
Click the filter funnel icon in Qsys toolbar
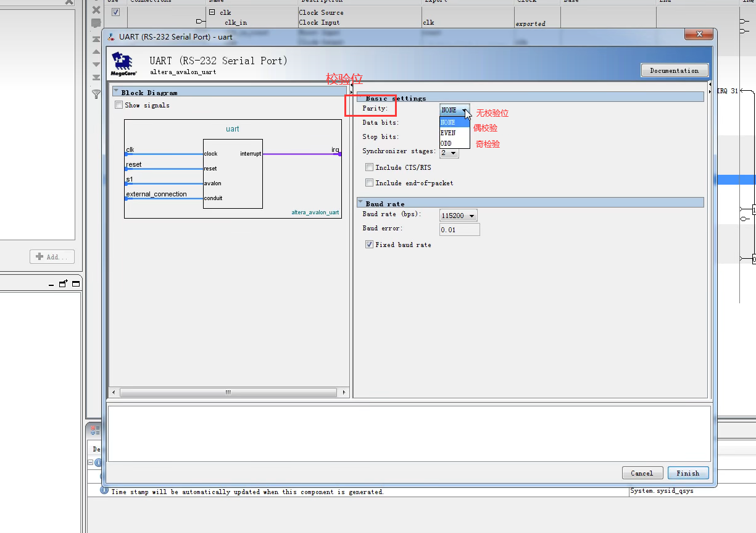pos(96,94)
